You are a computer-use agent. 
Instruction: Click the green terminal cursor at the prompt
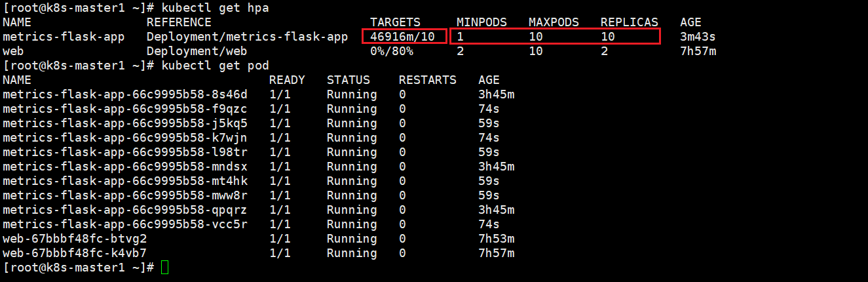pyautogui.click(x=164, y=268)
